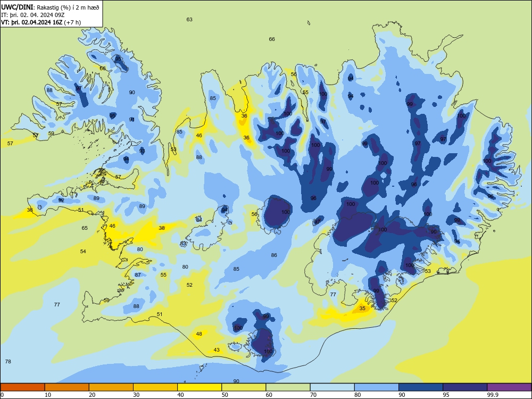The width and height of the screenshot is (532, 399).
Task: Click the legend scale label '50'
Action: [225, 395]
